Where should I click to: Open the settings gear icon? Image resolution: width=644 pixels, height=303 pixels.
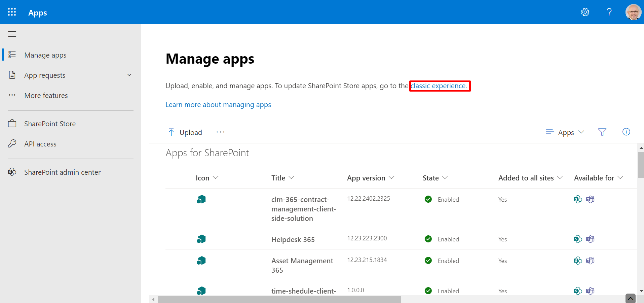[585, 12]
